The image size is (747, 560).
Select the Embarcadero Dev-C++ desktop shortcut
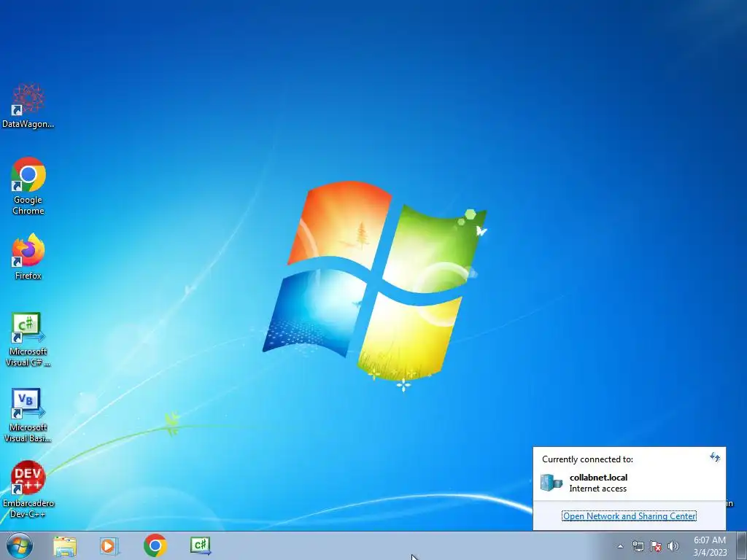tap(28, 489)
